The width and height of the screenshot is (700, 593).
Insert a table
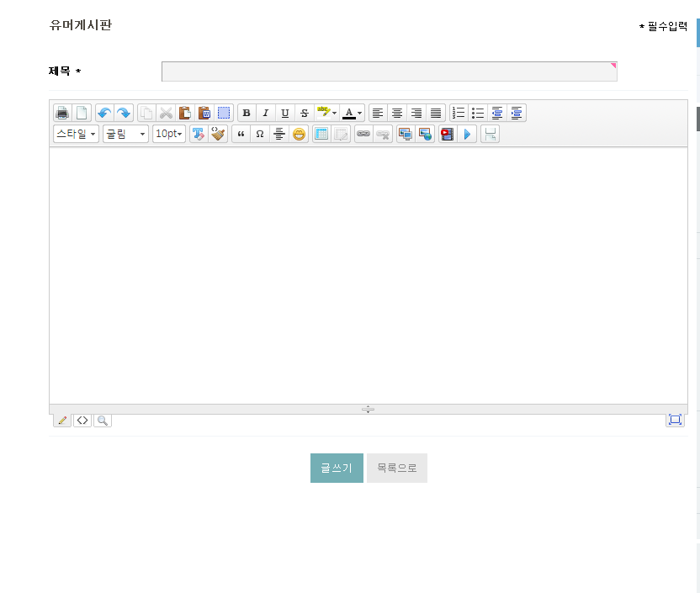tap(321, 134)
